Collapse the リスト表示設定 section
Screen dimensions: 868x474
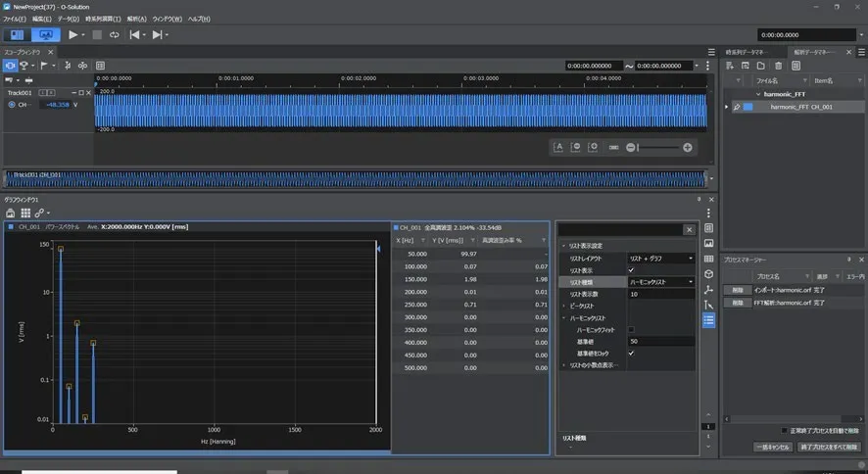click(564, 246)
